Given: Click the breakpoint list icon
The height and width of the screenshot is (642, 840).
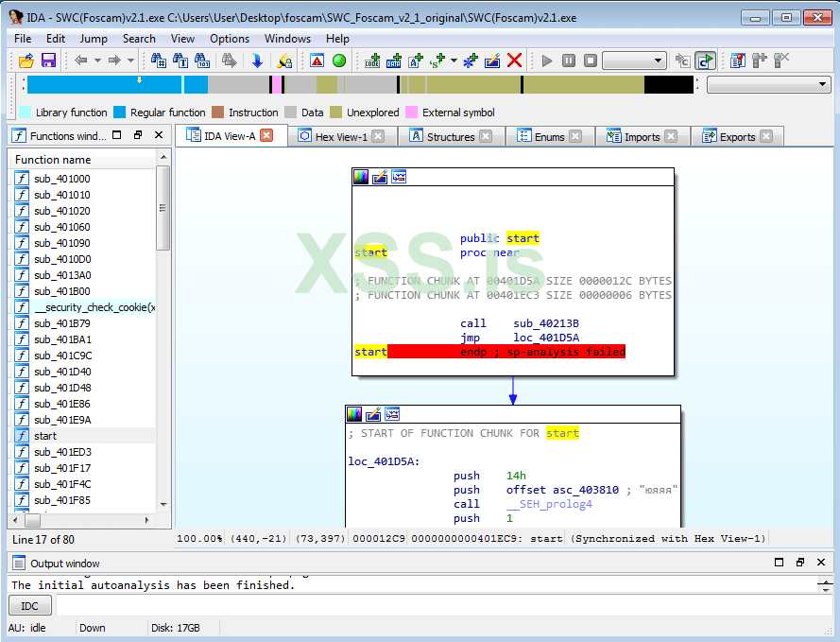Looking at the screenshot, I should (x=738, y=61).
